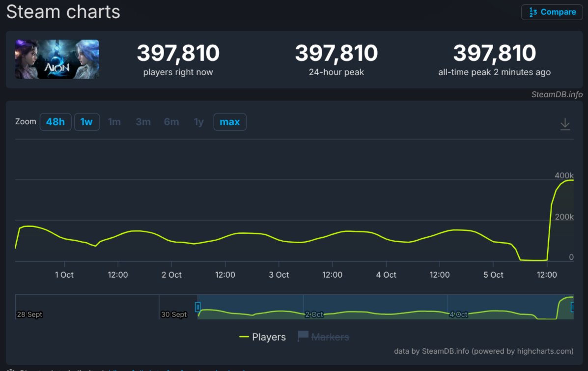Click the Markers flag icon
Image resolution: width=588 pixels, height=371 pixels.
303,336
